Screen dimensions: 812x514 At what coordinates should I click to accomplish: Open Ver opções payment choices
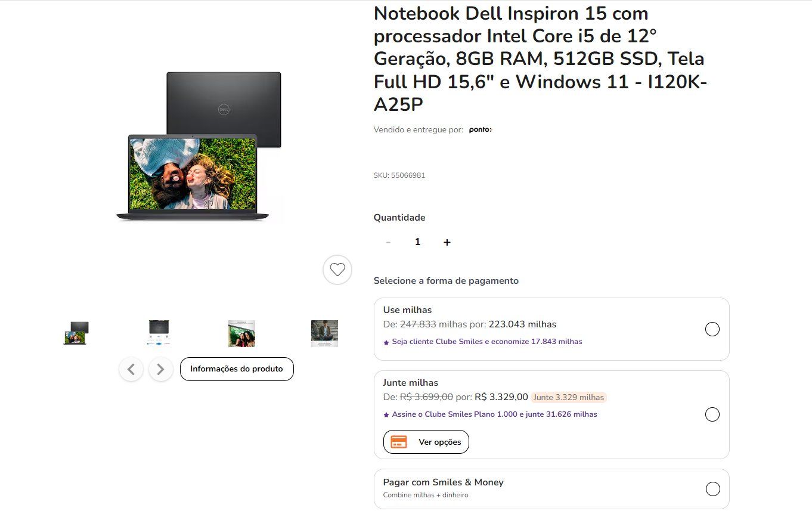click(426, 442)
